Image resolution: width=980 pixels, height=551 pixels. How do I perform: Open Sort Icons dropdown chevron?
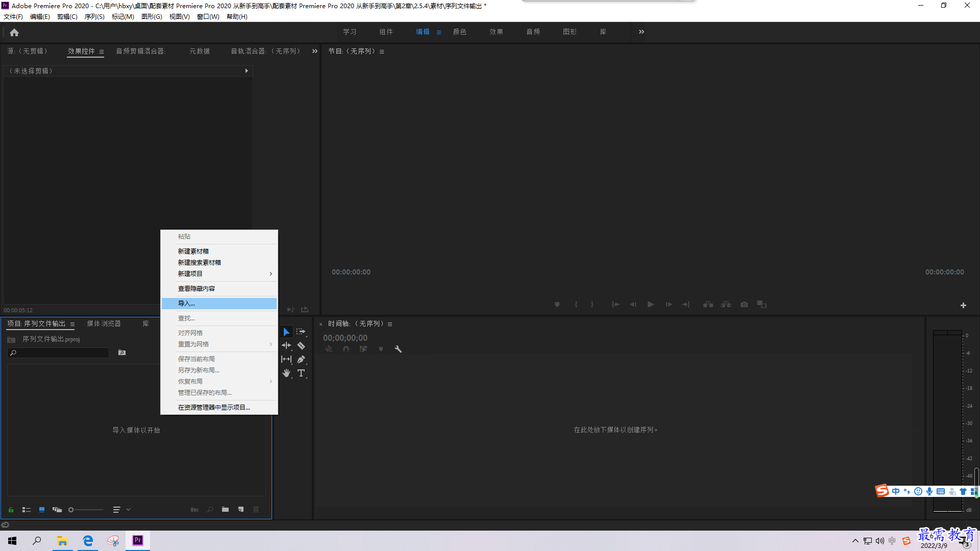129,510
